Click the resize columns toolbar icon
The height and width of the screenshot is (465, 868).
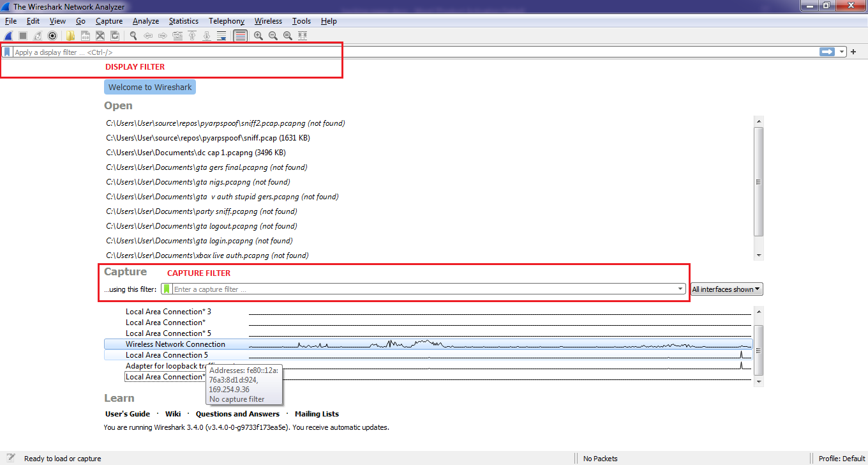pos(303,36)
